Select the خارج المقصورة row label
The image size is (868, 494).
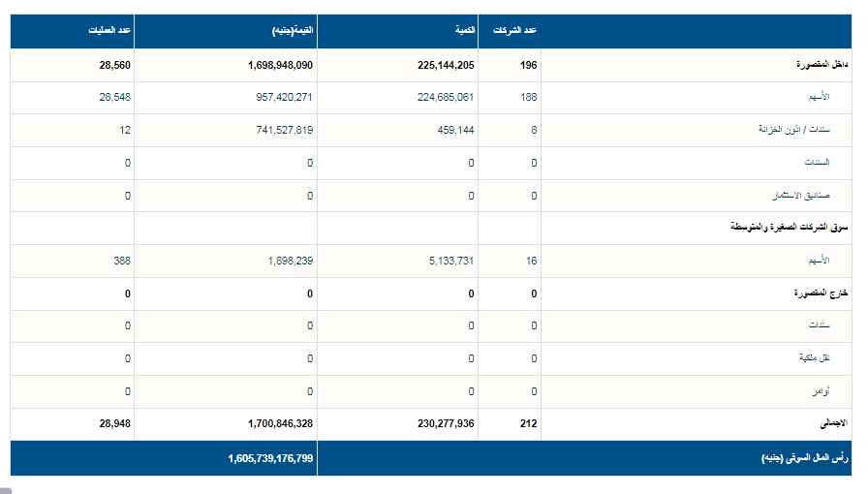pos(821,293)
